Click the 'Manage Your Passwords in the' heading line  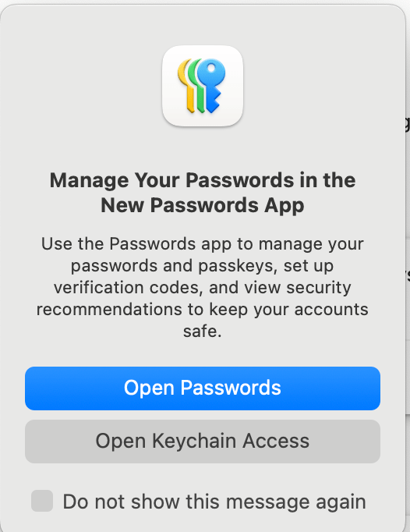203,180
